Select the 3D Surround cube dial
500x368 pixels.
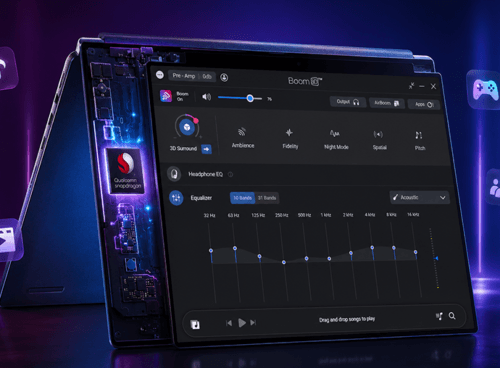[187, 127]
